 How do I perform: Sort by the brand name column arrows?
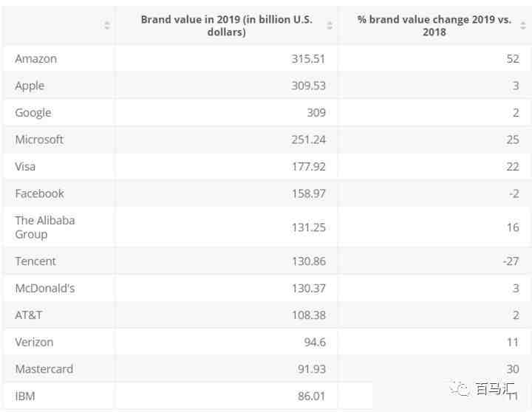(x=107, y=26)
